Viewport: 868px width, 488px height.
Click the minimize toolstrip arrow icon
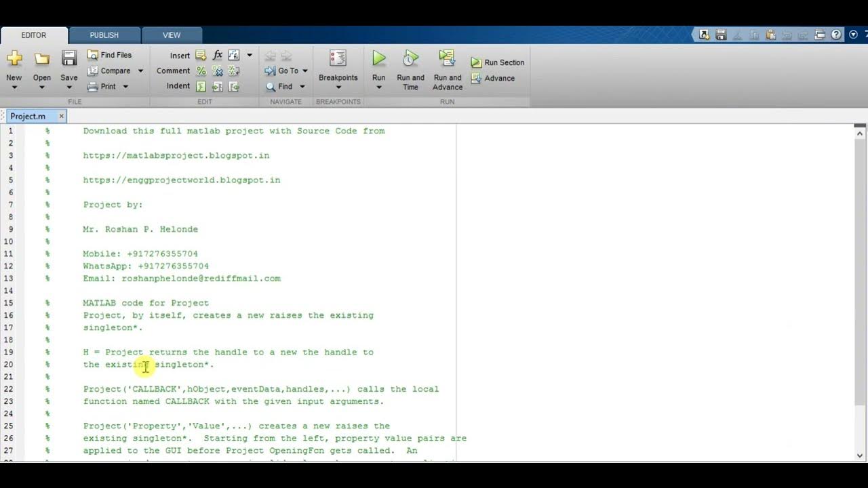[853, 35]
